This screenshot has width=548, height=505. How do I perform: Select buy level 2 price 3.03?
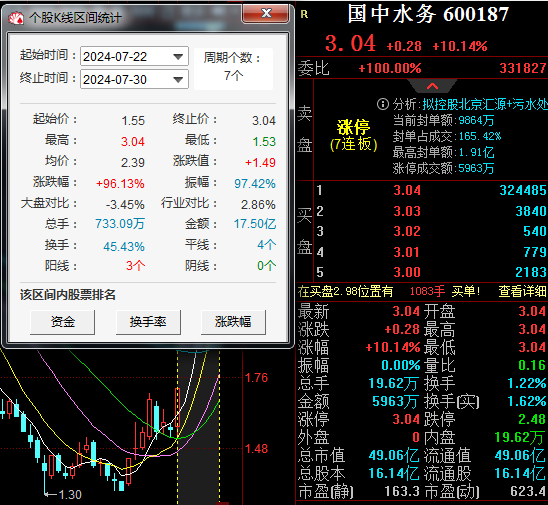tap(407, 211)
